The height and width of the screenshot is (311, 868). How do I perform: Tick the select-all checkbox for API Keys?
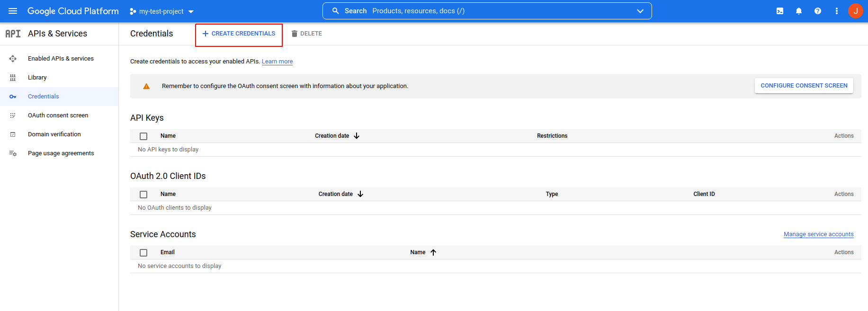tap(143, 136)
